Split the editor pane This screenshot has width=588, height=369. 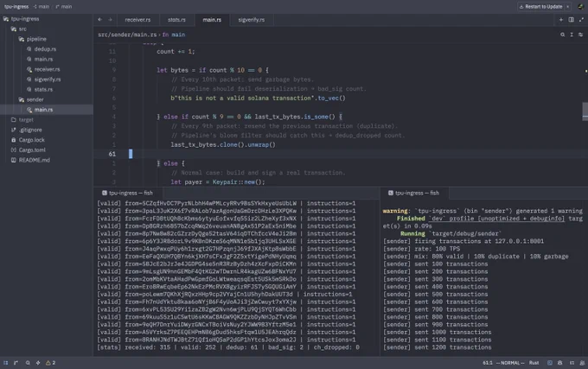pyautogui.click(x=571, y=20)
